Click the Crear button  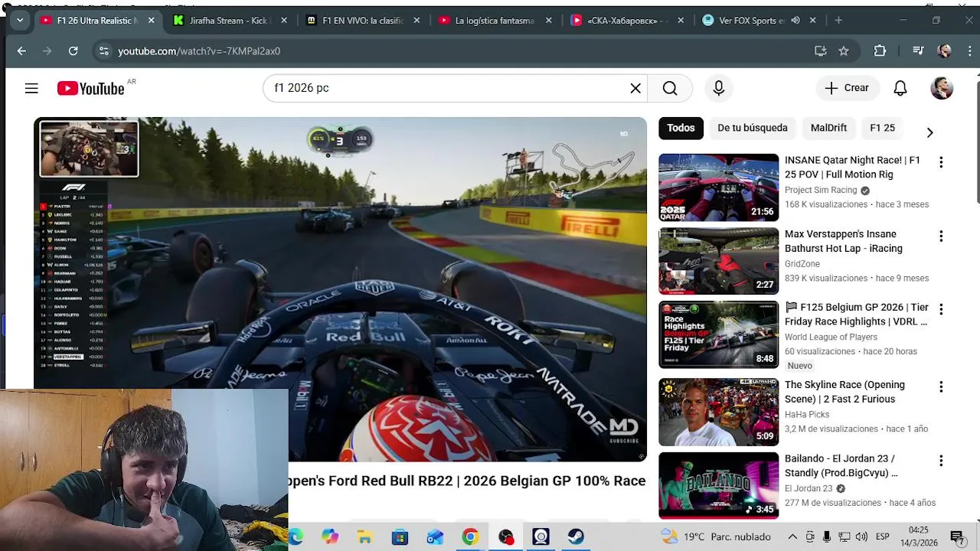pos(847,88)
